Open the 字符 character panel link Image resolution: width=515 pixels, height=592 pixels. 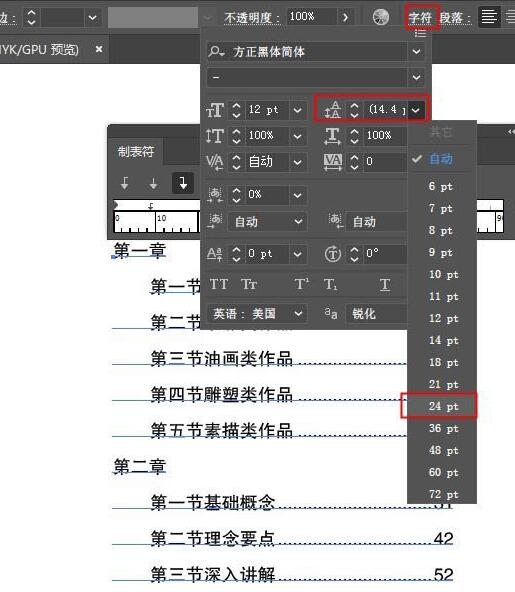coord(419,17)
